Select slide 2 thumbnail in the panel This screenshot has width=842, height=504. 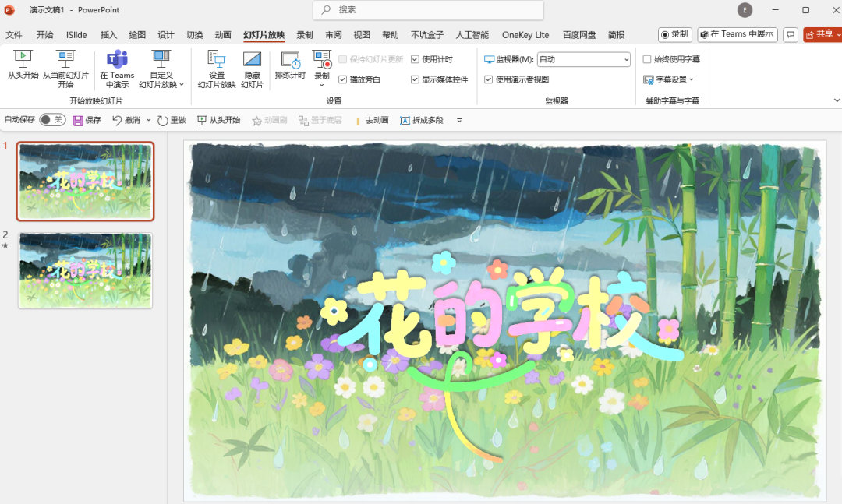coord(86,270)
